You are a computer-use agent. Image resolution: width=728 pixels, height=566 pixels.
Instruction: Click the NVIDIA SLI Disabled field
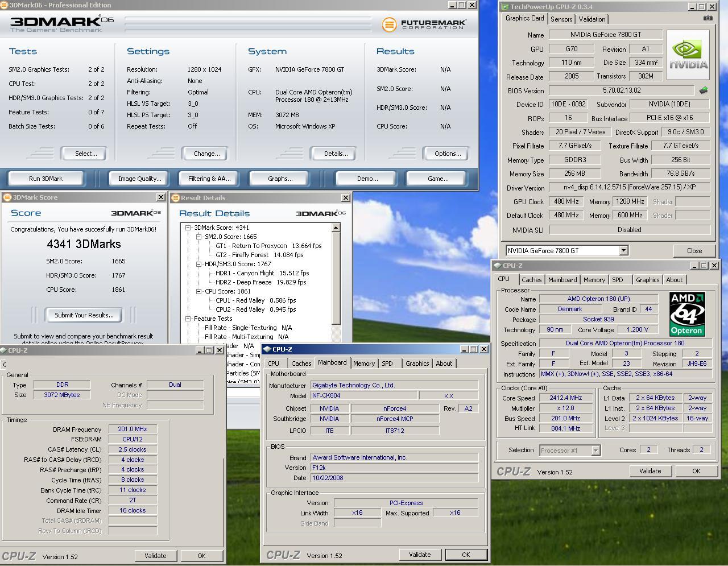coord(630,230)
